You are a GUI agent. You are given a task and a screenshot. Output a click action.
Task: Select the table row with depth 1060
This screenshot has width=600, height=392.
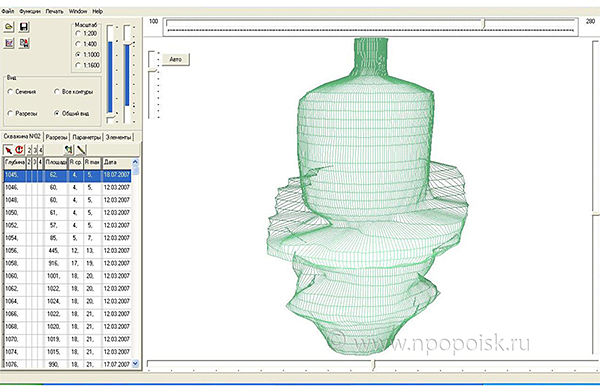coord(67,276)
